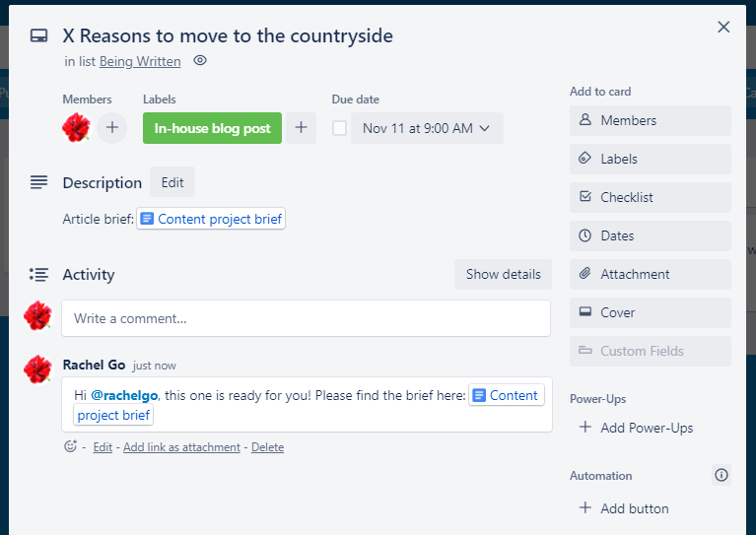Click Rachel Go's avatar beside the comment
This screenshot has height=535, width=756.
38,369
